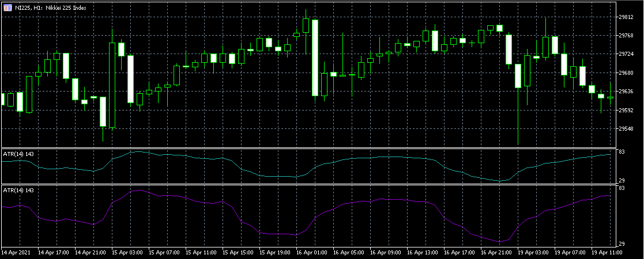
Task: Click the 15 Apr 11:00 time label
Action: pos(199,253)
